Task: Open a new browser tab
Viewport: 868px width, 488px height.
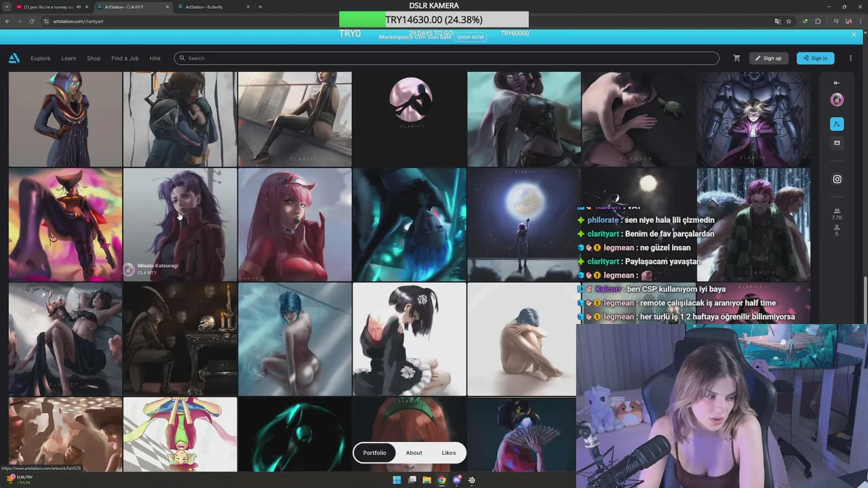Action: tap(260, 7)
